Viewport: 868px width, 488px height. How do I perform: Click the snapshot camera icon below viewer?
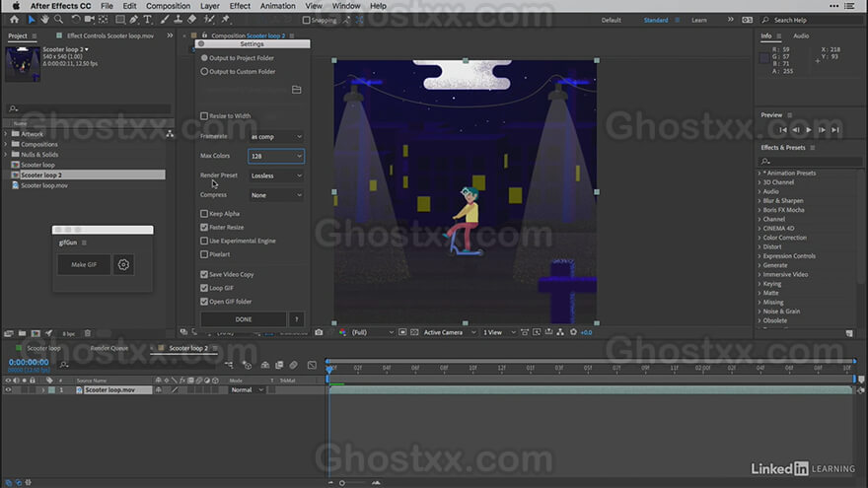pos(319,332)
